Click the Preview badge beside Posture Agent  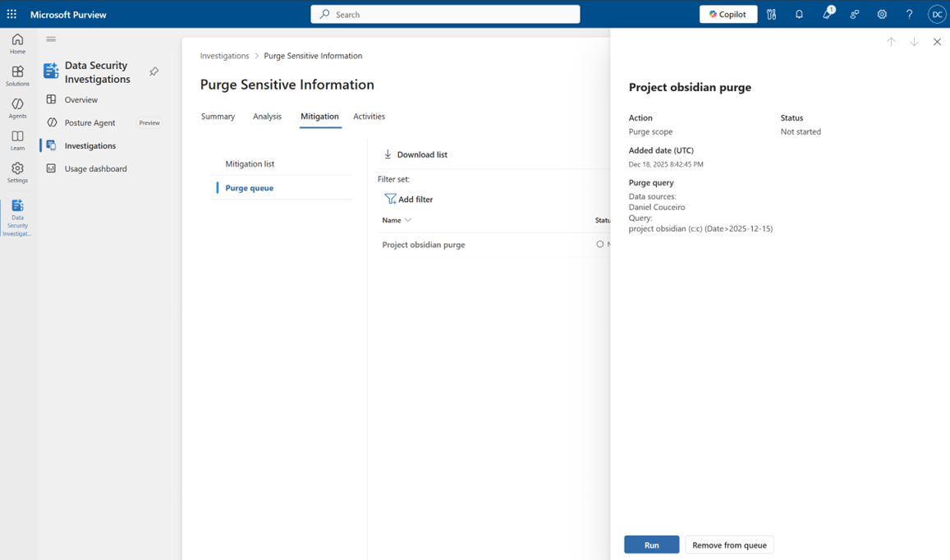coord(149,122)
